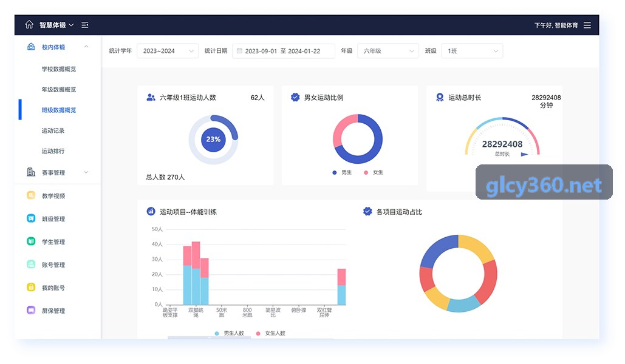The width and height of the screenshot is (625, 364).
Task: Click the 23% progress ring
Action: click(x=213, y=140)
